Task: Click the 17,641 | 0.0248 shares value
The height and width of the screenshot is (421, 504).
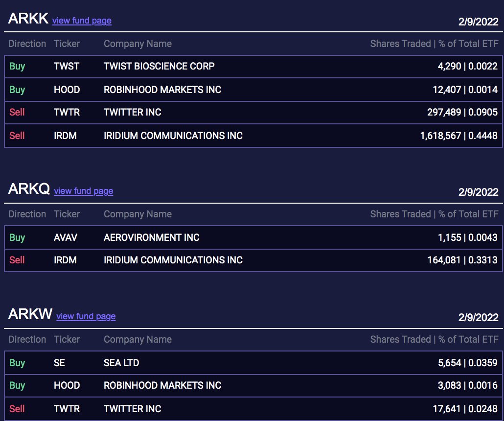Action: click(x=465, y=409)
